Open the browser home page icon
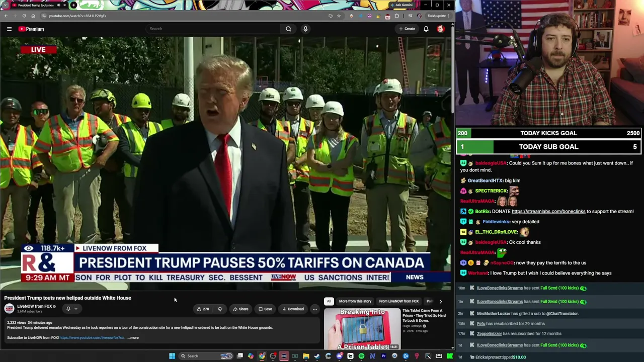Viewport: 644px width, 362px height. [x=33, y=16]
